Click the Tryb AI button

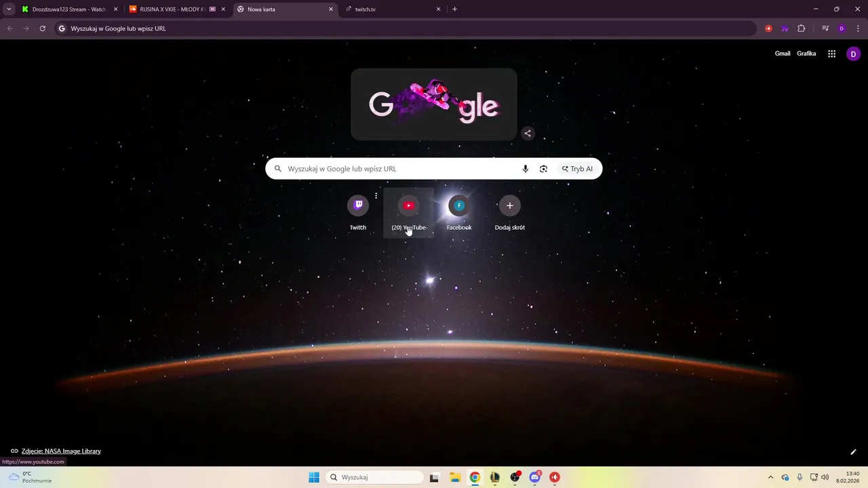(x=577, y=169)
